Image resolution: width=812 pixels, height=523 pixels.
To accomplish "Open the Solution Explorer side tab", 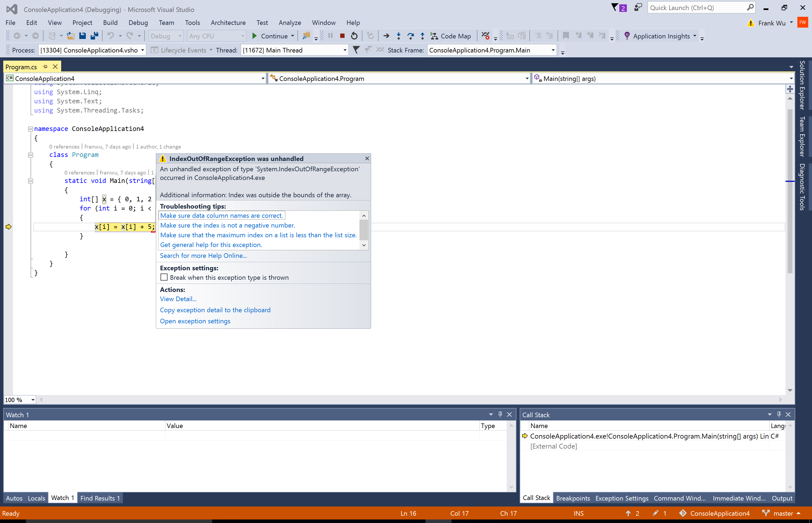I will pos(802,85).
